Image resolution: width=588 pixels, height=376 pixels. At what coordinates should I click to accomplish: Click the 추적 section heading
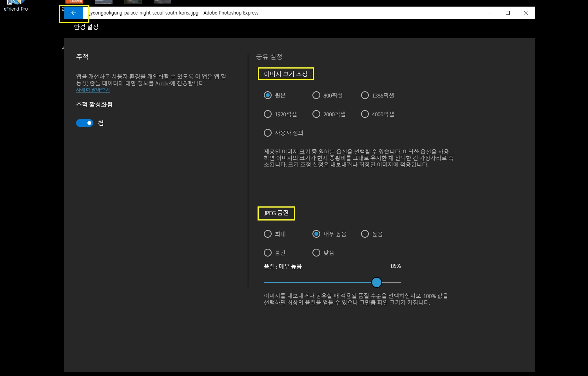coord(82,56)
